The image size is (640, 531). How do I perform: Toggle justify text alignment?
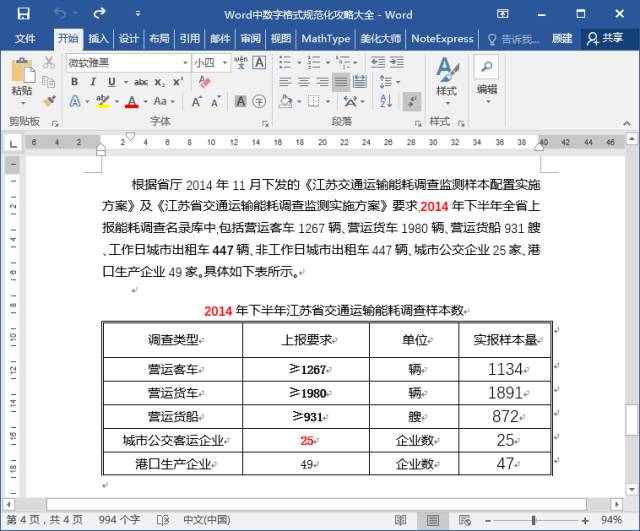click(341, 82)
